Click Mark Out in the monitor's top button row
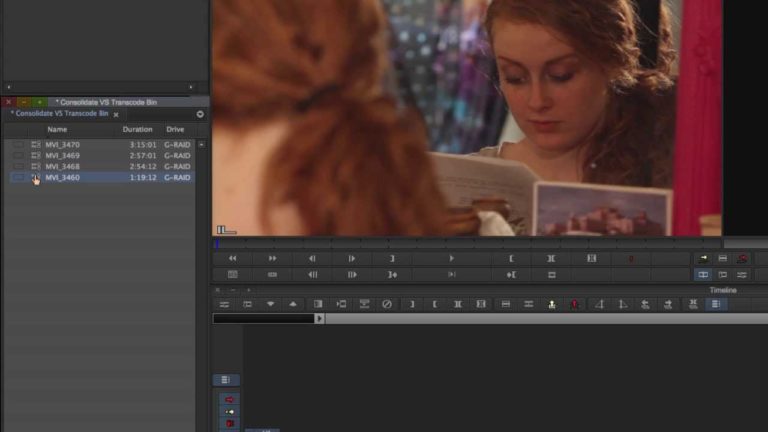Viewport: 768px width, 432px height. (392, 259)
